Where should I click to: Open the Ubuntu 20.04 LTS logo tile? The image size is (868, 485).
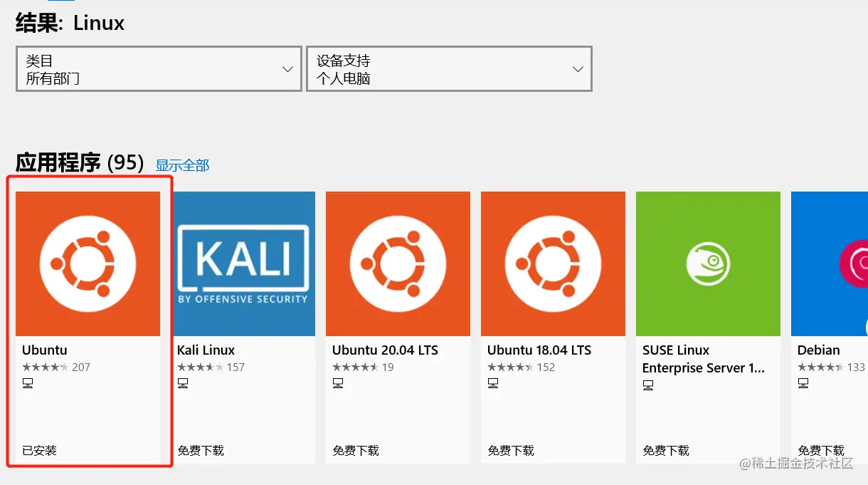click(x=398, y=264)
